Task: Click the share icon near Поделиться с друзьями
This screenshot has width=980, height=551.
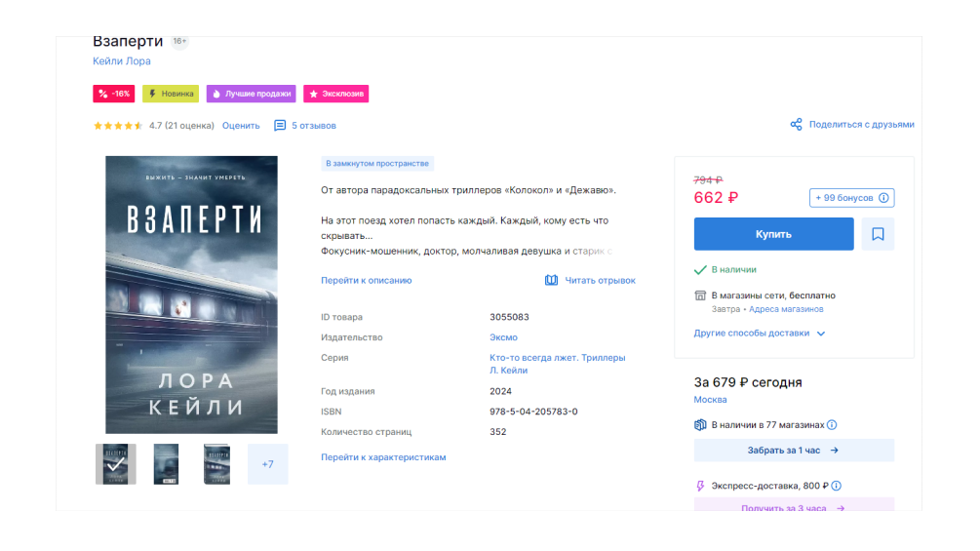Action: pyautogui.click(x=797, y=125)
